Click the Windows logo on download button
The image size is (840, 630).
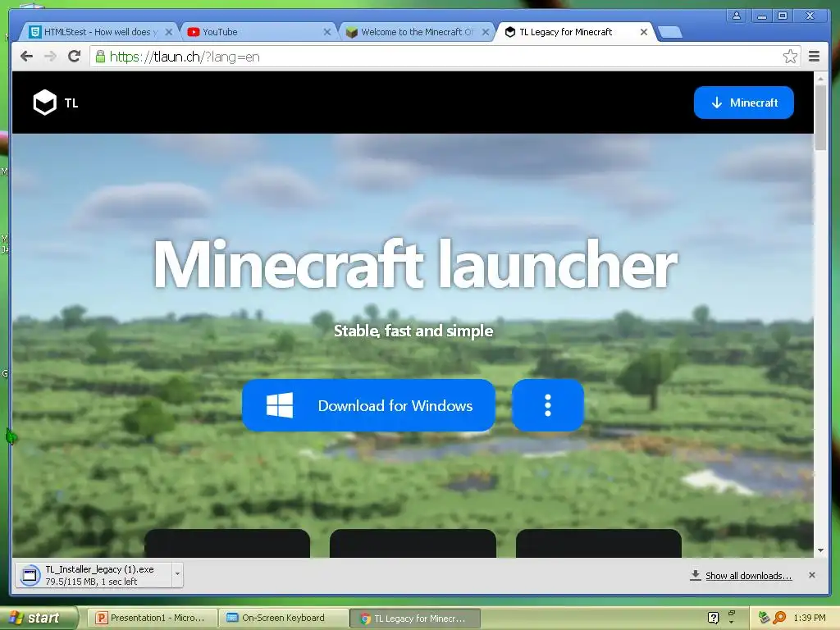coord(280,405)
